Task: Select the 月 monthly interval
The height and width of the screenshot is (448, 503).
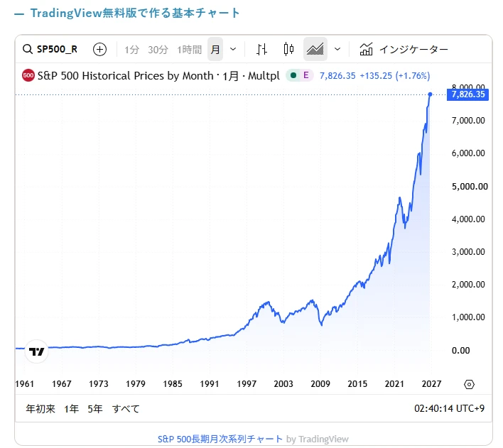Action: coord(215,50)
